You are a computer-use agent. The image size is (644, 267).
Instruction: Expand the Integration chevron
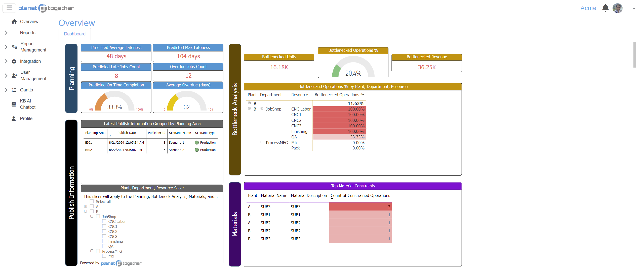click(x=6, y=61)
